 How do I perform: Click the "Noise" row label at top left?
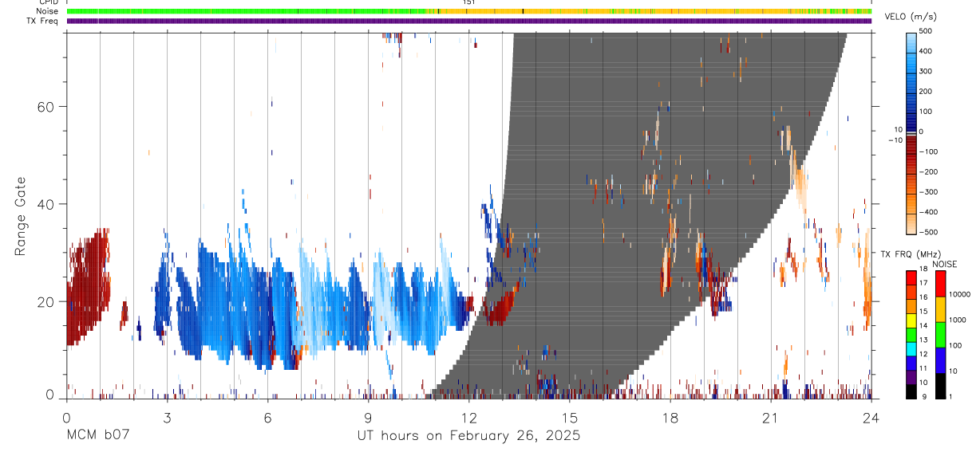[47, 11]
